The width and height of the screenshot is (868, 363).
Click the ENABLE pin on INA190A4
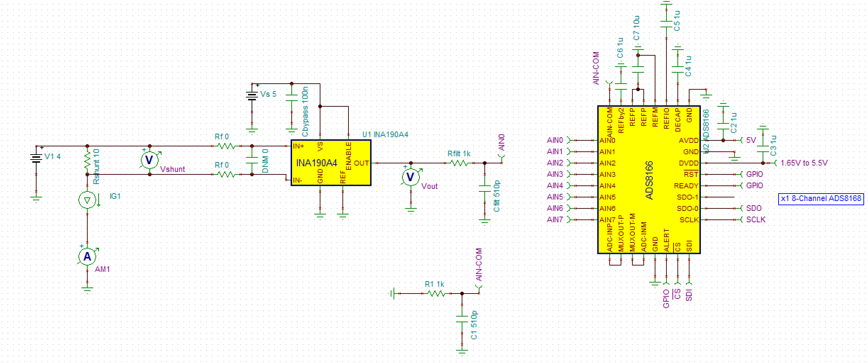(348, 156)
